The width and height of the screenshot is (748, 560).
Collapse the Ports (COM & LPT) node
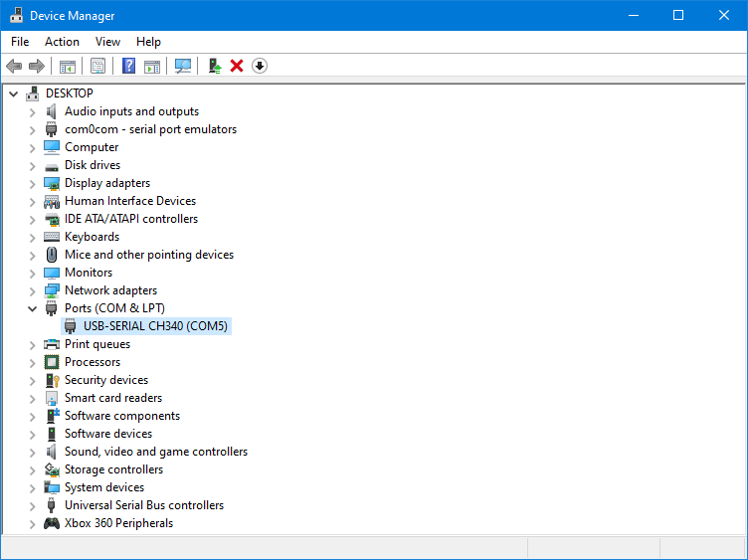click(x=32, y=308)
